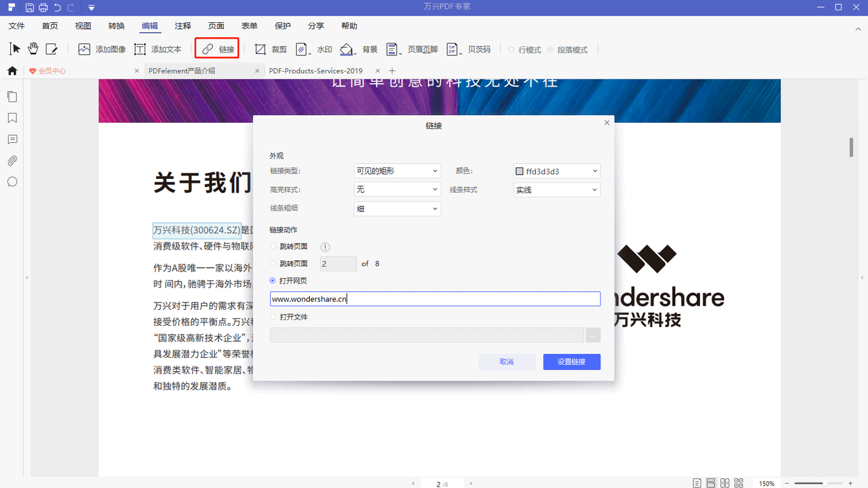Open the search circle side panel
This screenshot has width=868, height=488.
click(12, 182)
